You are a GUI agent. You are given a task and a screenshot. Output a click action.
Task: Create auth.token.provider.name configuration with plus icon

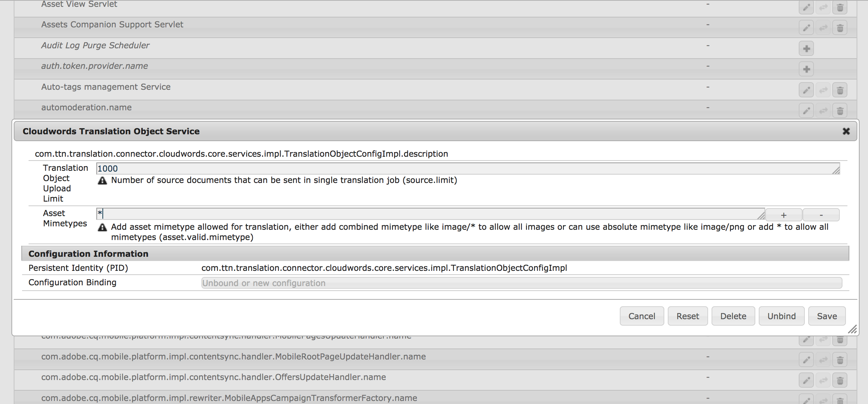(x=806, y=69)
